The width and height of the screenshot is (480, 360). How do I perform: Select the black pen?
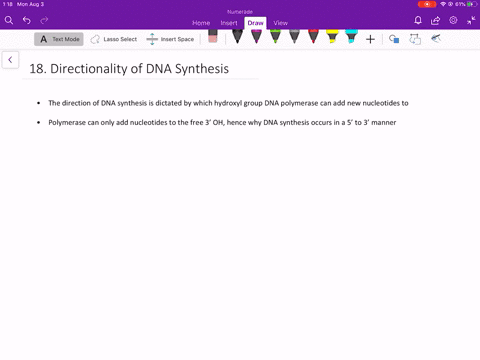pos(237,37)
